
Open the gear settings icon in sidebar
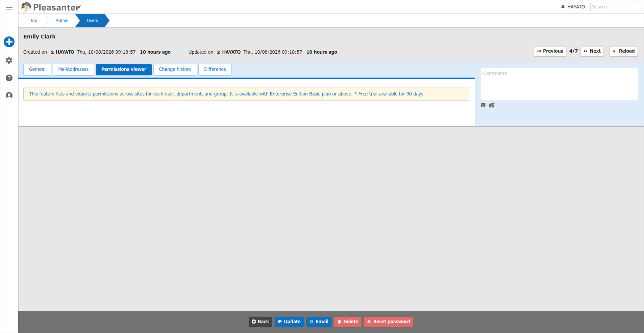tap(9, 60)
